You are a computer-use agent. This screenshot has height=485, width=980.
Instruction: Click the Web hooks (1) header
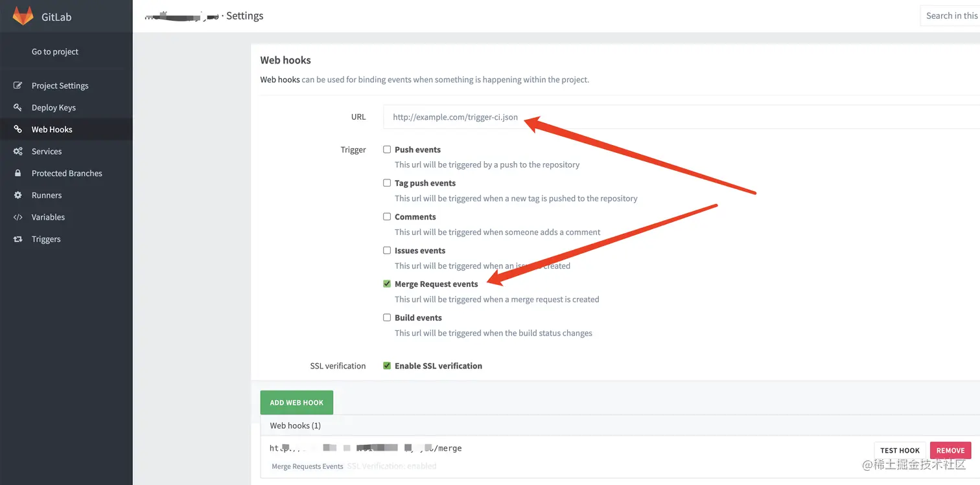295,425
